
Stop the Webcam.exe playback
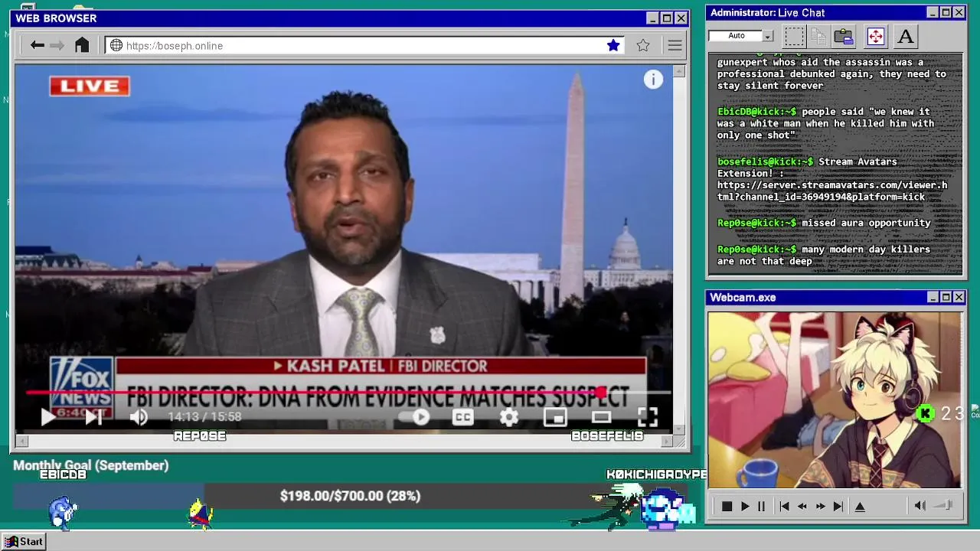click(727, 506)
